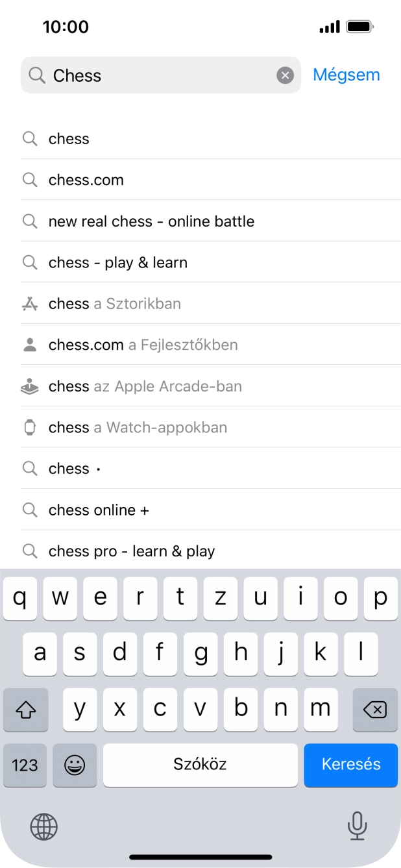Tap the globe language switch icon
Viewport: 401px width, 868px height.
pyautogui.click(x=44, y=826)
